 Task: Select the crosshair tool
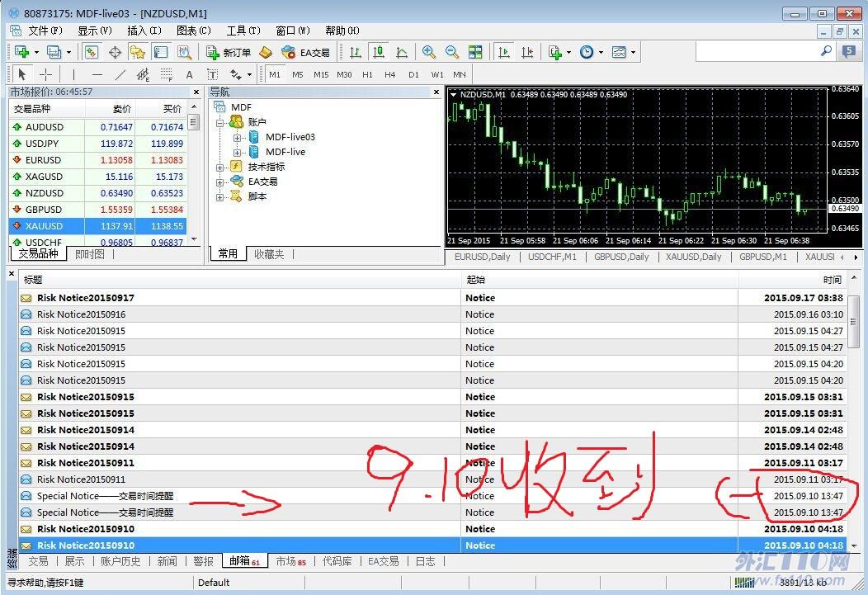46,74
